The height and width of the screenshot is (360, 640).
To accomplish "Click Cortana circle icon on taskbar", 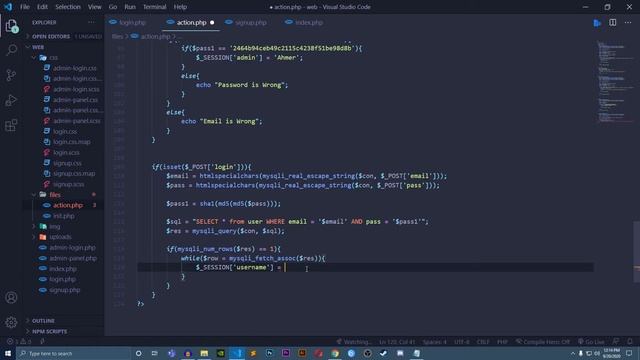I will [x=138, y=353].
